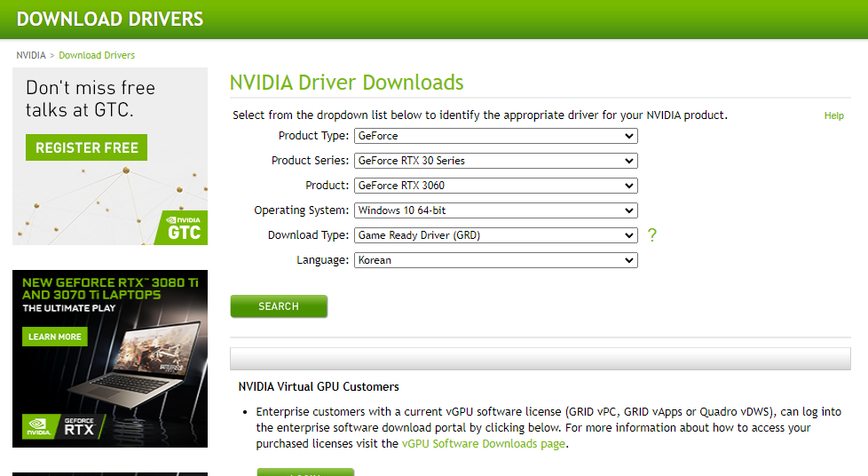This screenshot has height=476, width=868.
Task: Open the Download Type dropdown
Action: [496, 235]
